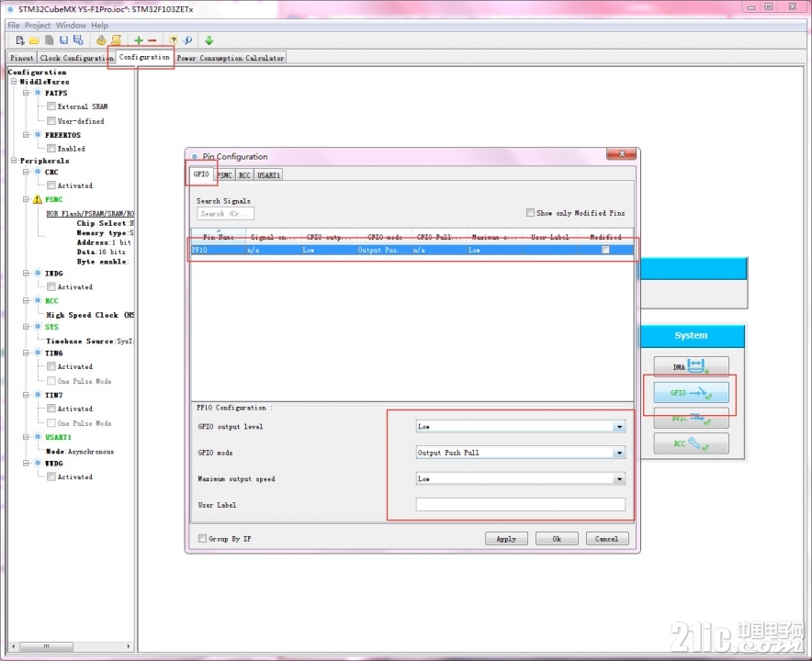Viewport: 812px width, 661px height.
Task: Select the USART1 tab in Pin Configuration
Action: click(x=269, y=175)
